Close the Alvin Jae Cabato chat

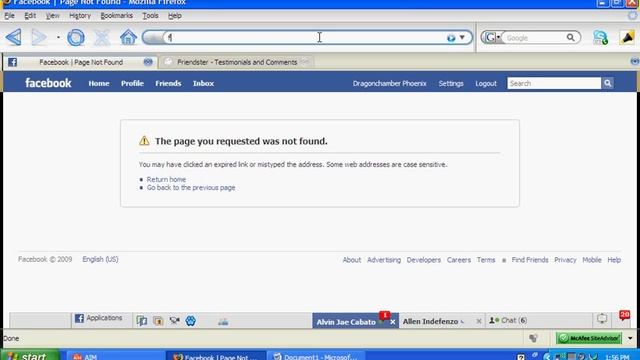pyautogui.click(x=393, y=322)
